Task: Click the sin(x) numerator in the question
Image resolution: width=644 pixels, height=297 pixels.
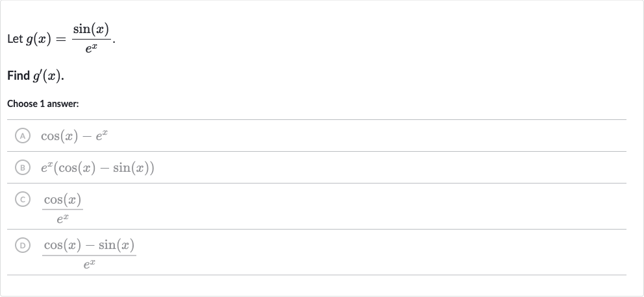Action: click(91, 30)
